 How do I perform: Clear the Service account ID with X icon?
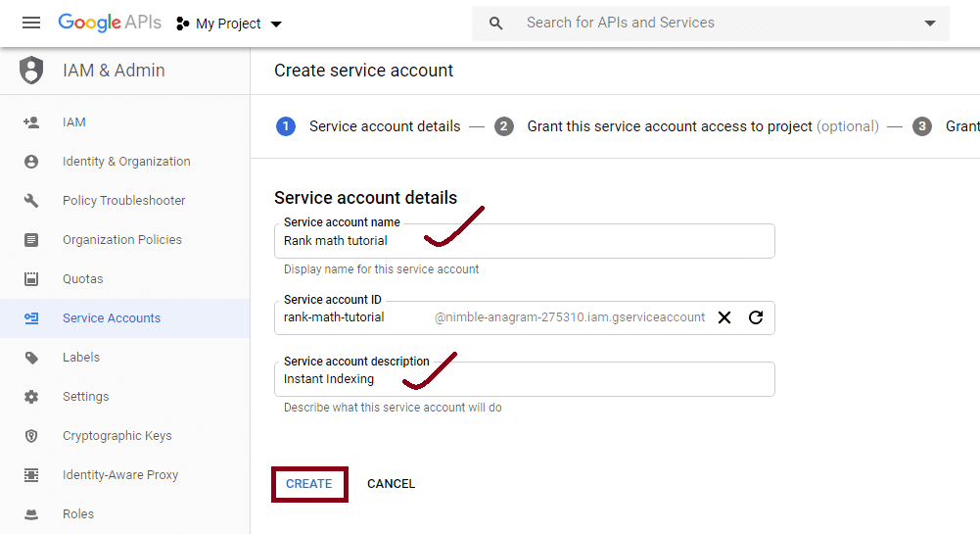(724, 317)
